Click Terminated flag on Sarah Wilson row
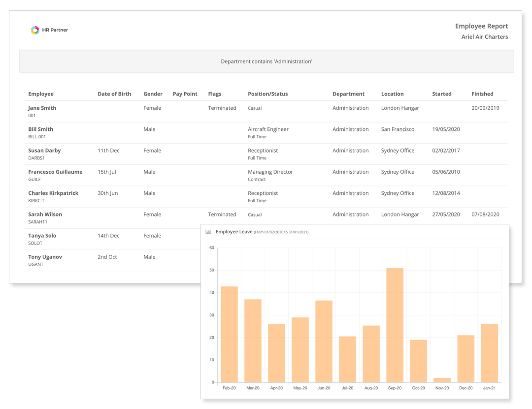The height and width of the screenshot is (409, 532). (x=222, y=214)
